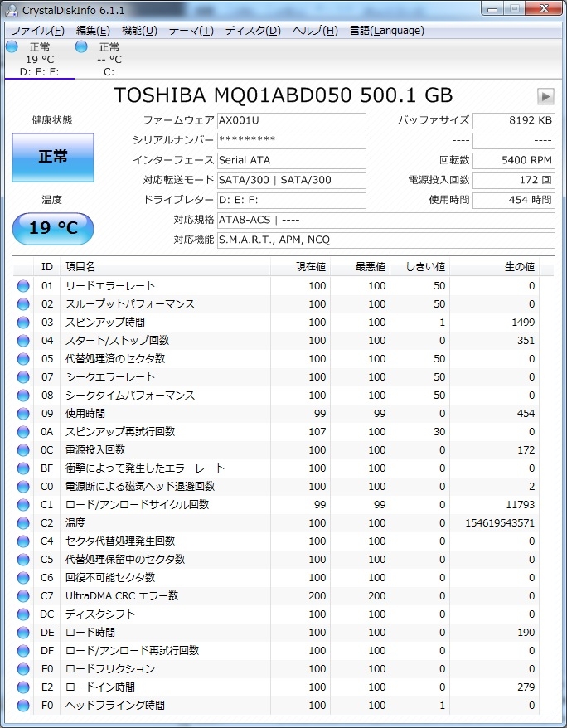This screenshot has width=567, height=728.
Task: Click the ファームウェア field AX001U
Action: click(292, 121)
